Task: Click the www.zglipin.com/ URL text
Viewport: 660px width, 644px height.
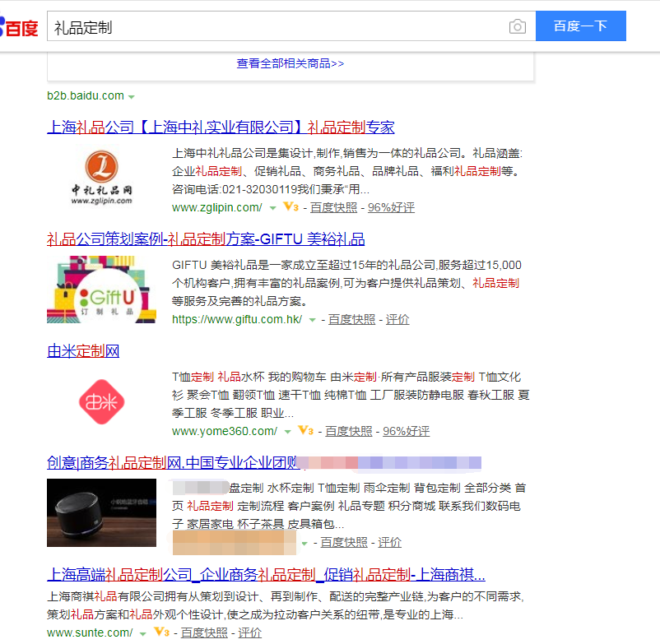Action: [217, 207]
